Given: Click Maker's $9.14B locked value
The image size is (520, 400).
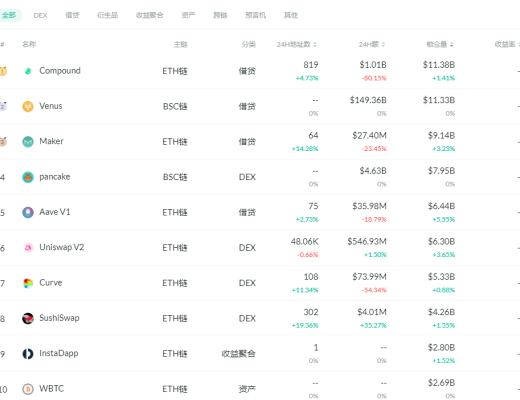Looking at the screenshot, I should coord(441,135).
